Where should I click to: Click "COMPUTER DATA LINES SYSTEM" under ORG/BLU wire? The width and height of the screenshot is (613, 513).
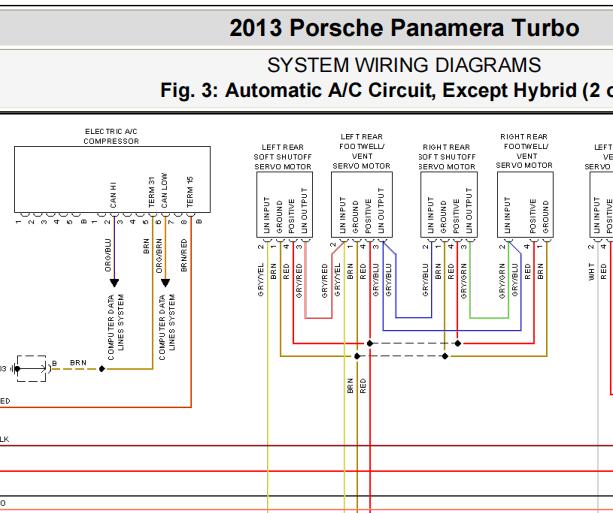point(115,327)
